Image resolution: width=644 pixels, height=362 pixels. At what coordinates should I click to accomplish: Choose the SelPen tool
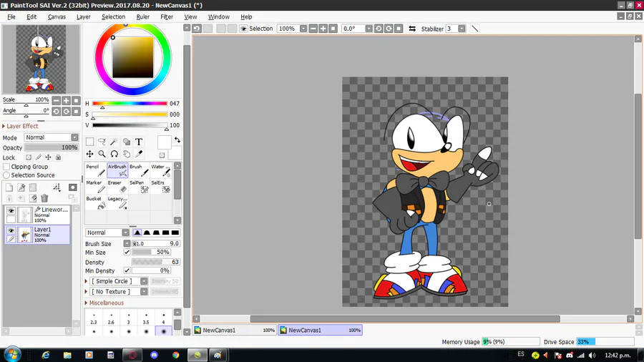tap(140, 186)
